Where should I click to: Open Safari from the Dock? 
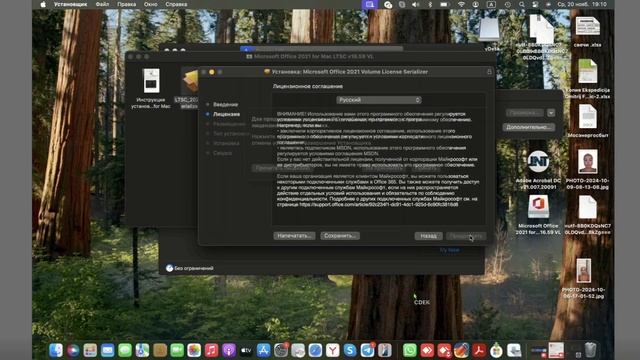click(x=315, y=350)
